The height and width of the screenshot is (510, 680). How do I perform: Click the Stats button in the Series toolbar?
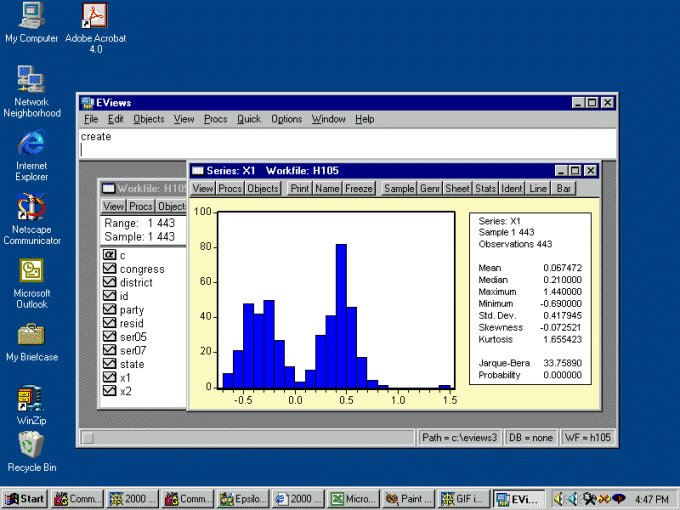[486, 188]
